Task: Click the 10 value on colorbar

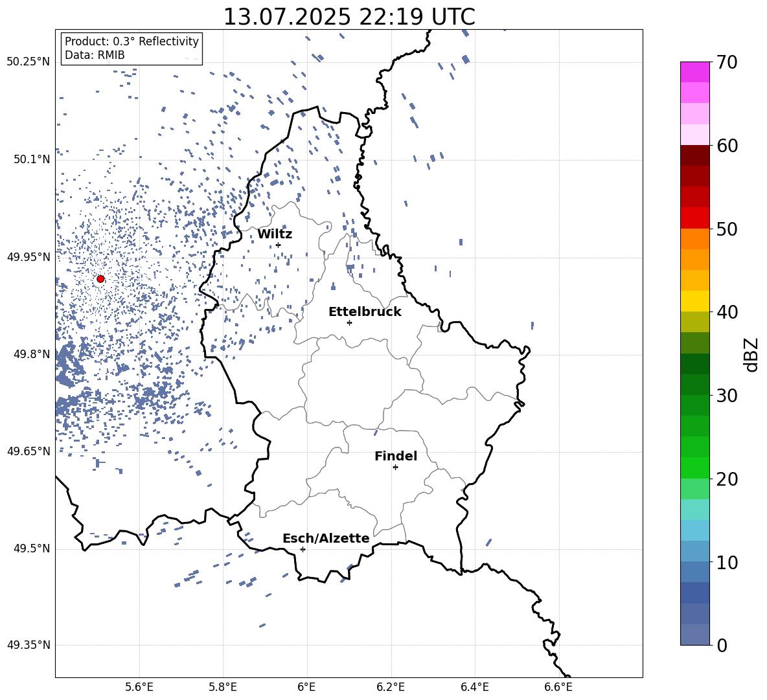Action: click(x=727, y=562)
